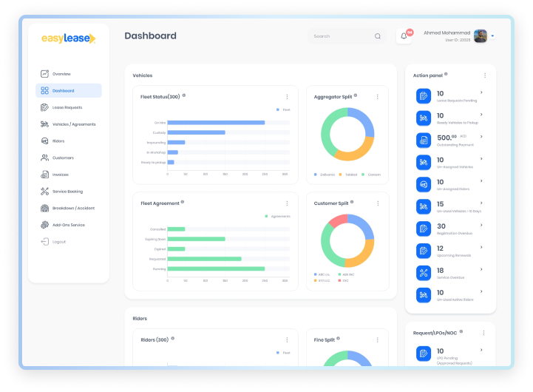The width and height of the screenshot is (533, 392).
Task: Toggle the Fleet legend in Fleet Status
Action: (x=283, y=109)
